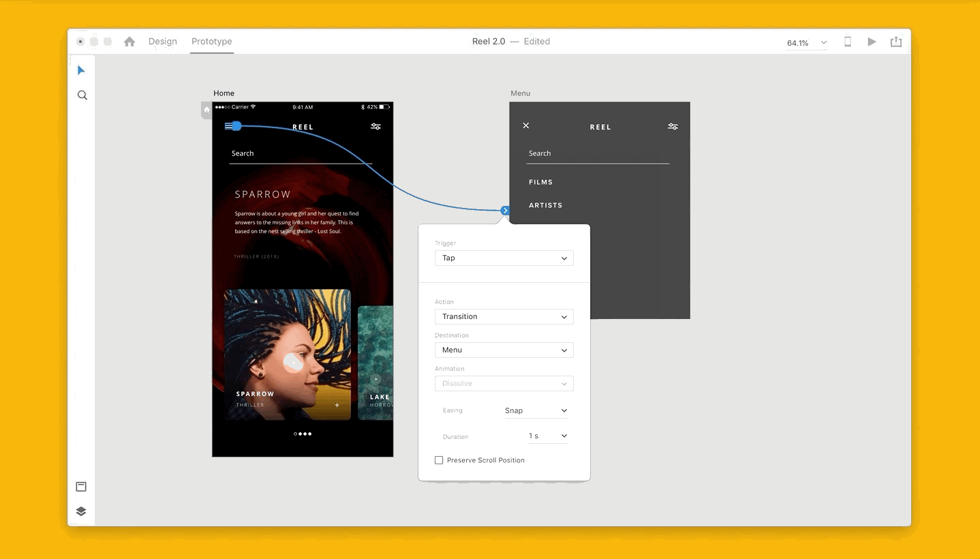
Task: Click the blue connector arrow handle
Action: click(505, 211)
